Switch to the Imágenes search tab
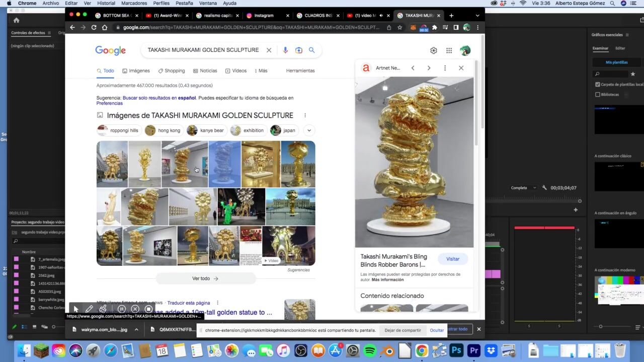 pyautogui.click(x=136, y=71)
